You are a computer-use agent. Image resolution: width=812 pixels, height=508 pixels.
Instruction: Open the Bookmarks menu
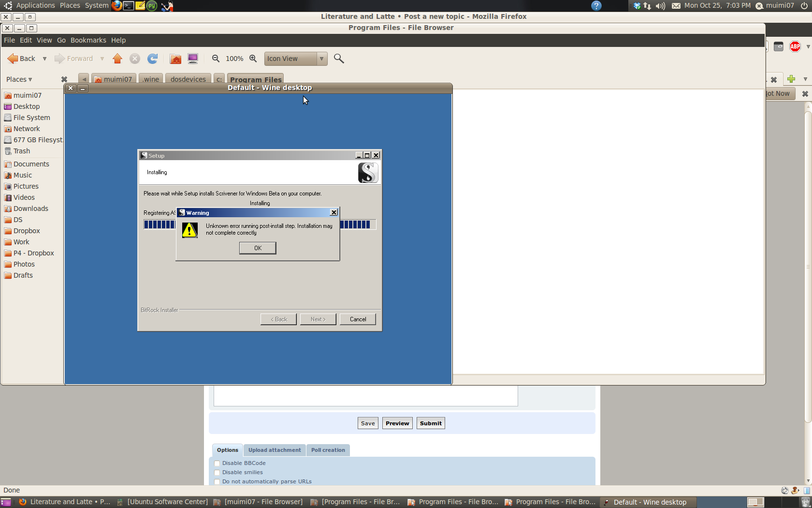click(88, 40)
